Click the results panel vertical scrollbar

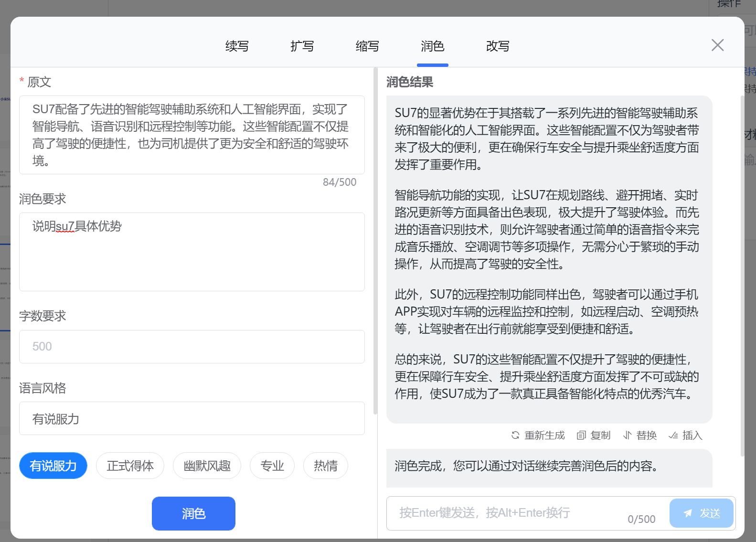point(742,276)
